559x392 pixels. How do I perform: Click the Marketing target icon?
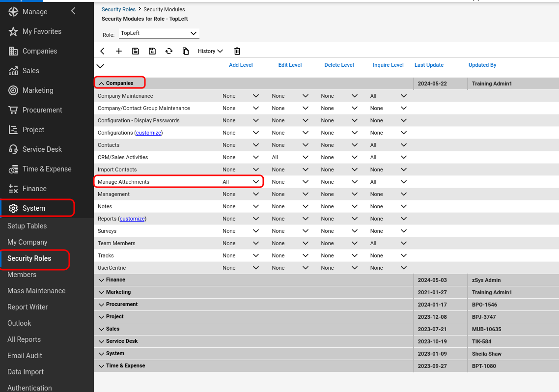click(x=13, y=90)
